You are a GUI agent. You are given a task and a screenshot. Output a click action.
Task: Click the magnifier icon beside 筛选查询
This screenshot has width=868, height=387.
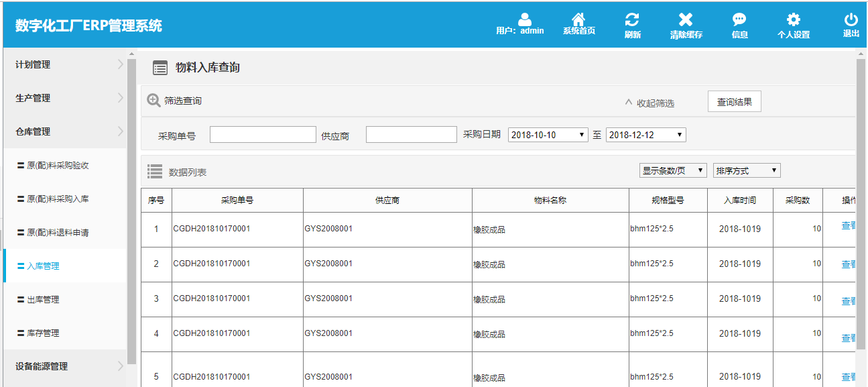point(154,101)
